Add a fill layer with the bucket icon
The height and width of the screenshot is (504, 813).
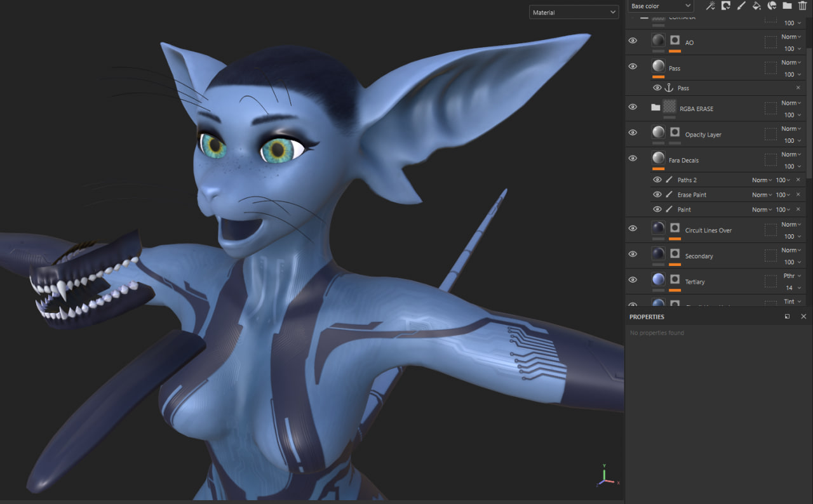point(756,6)
